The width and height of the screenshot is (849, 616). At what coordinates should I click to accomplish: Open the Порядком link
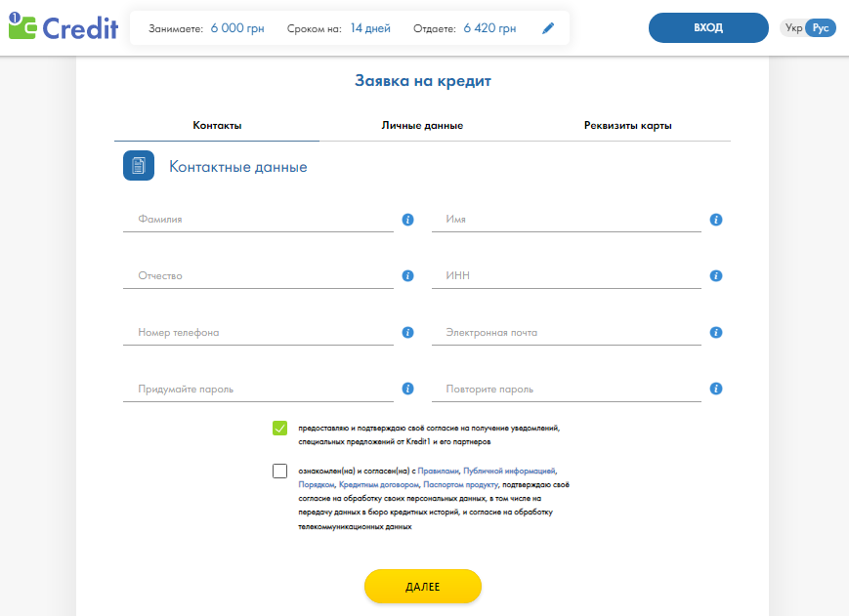click(317, 484)
